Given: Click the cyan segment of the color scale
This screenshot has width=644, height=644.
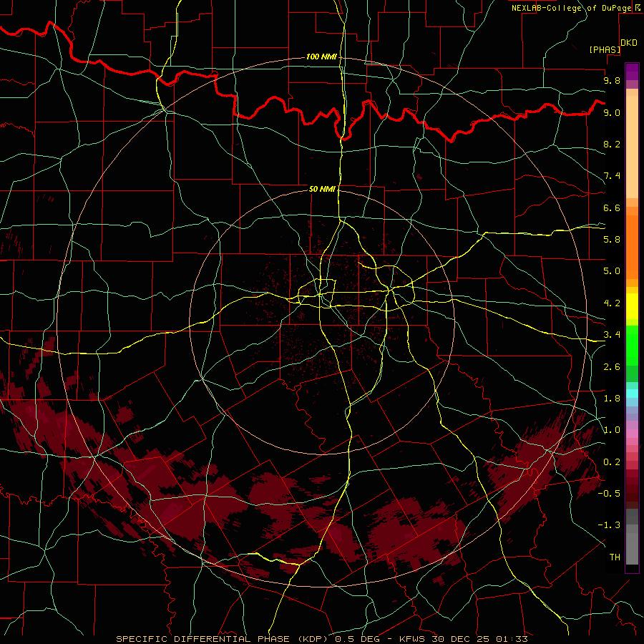Looking at the screenshot, I should point(632,394).
